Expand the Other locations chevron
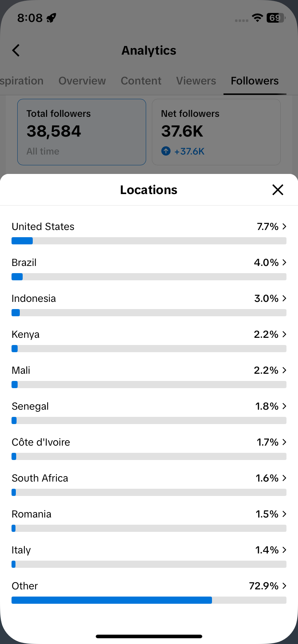This screenshot has height=644, width=298. [x=284, y=586]
